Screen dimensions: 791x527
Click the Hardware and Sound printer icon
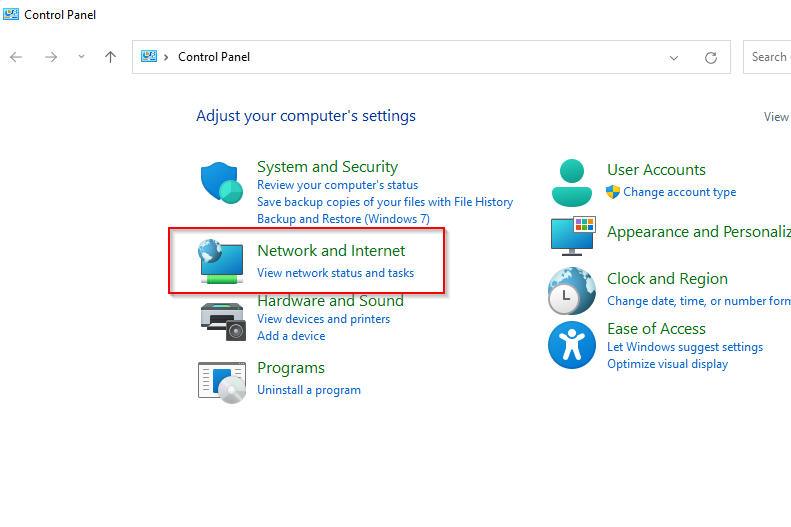click(x=221, y=320)
